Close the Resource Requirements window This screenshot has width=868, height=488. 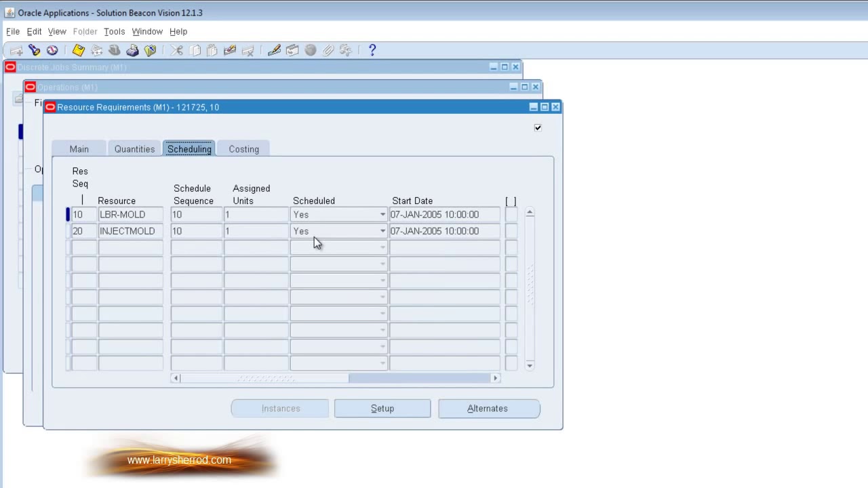click(x=555, y=107)
